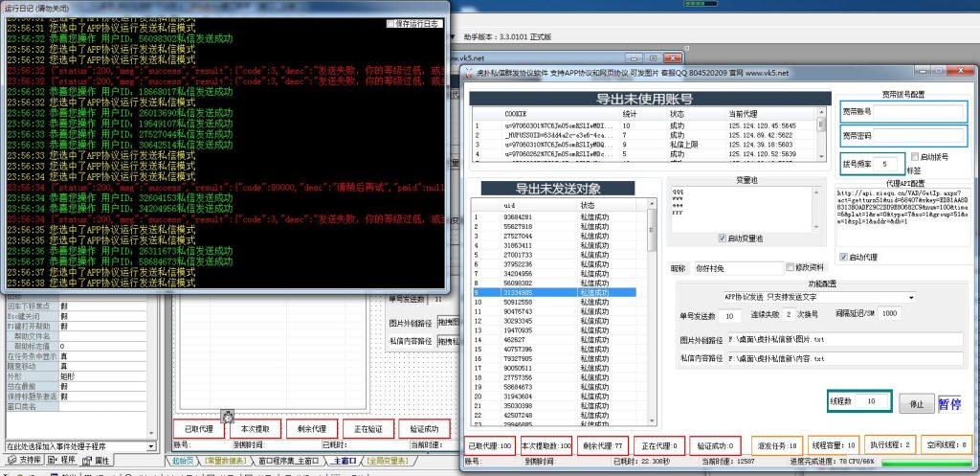Click the 变量池 text area
980x476 pixels.
pos(742,210)
